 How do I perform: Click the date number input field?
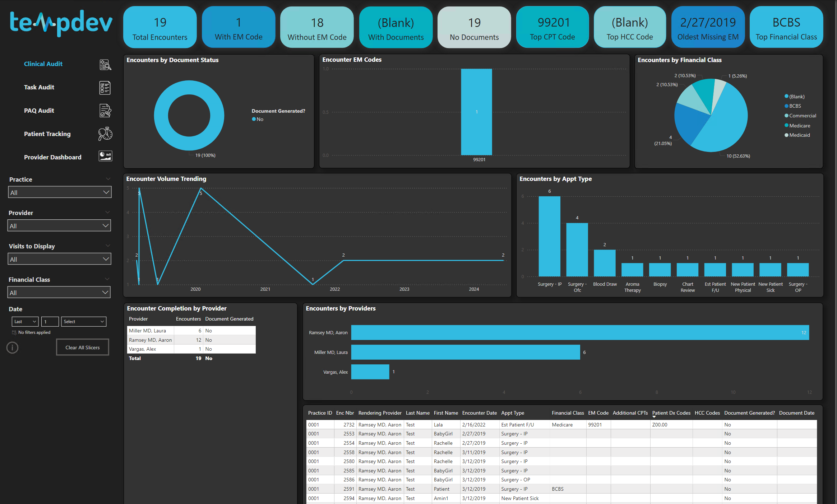pyautogui.click(x=50, y=322)
